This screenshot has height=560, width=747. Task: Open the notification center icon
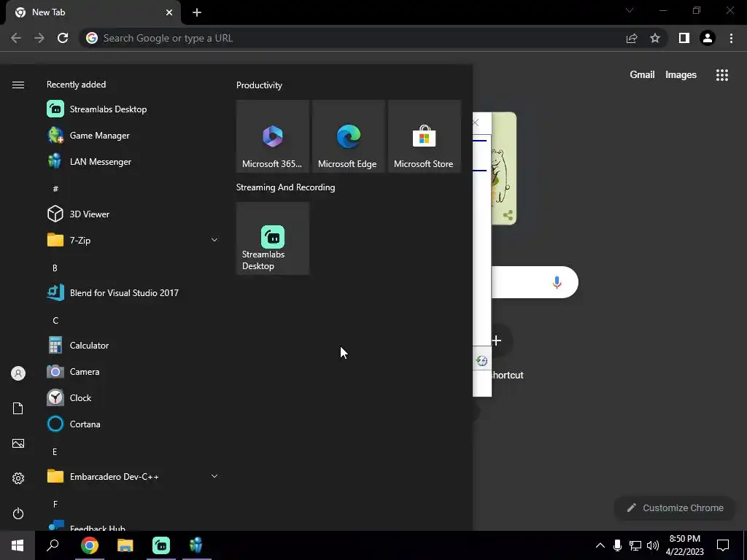click(x=723, y=545)
